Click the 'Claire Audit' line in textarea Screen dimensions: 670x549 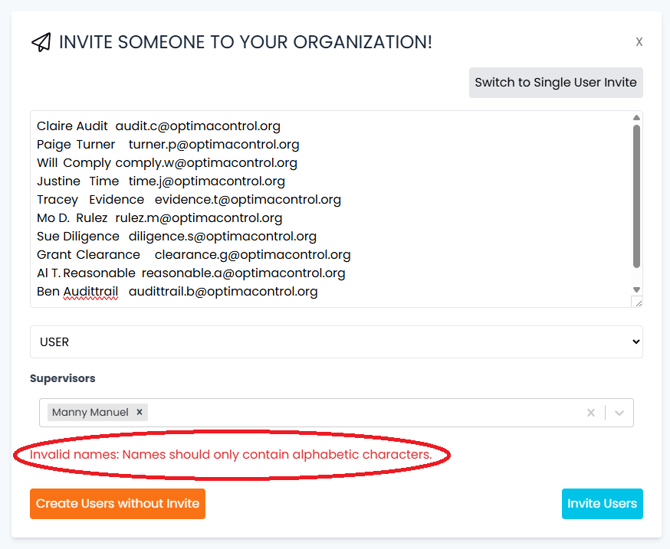(159, 126)
